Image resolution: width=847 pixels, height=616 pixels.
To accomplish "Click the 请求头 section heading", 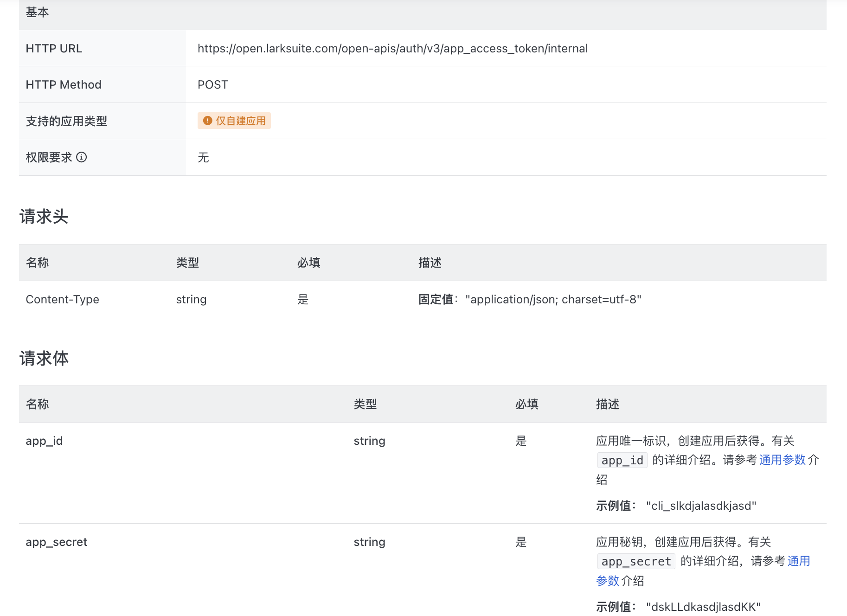I will pos(44,217).
